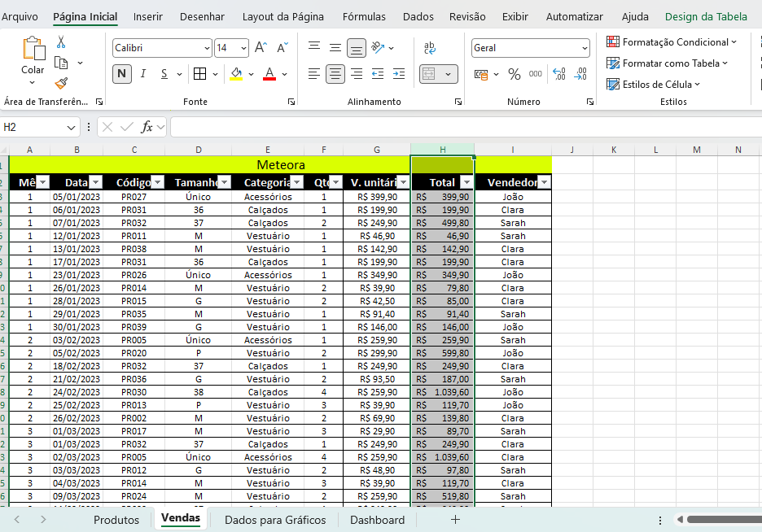Image resolution: width=762 pixels, height=532 pixels.
Task: Expand the fill color dropdown arrow
Action: click(x=251, y=74)
